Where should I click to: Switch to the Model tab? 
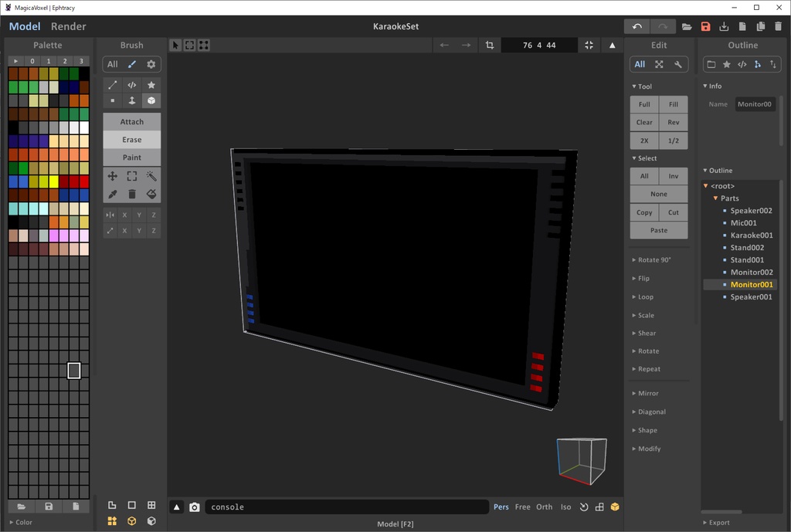[24, 27]
